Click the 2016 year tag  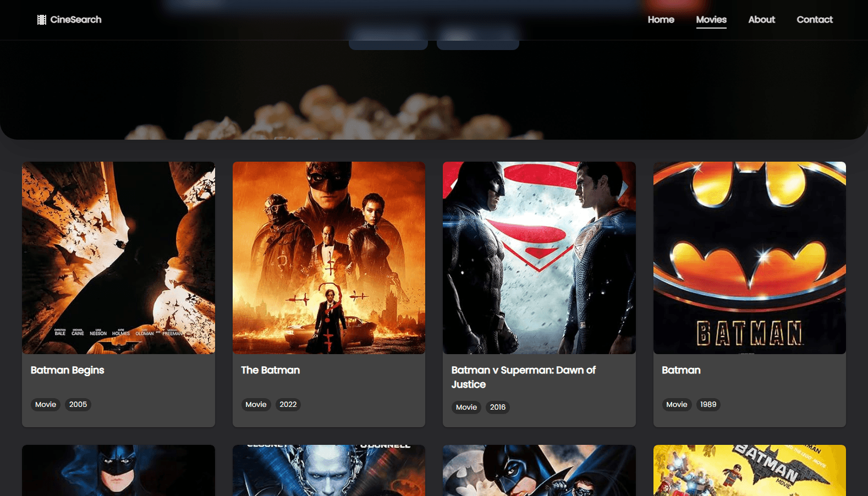tap(498, 407)
